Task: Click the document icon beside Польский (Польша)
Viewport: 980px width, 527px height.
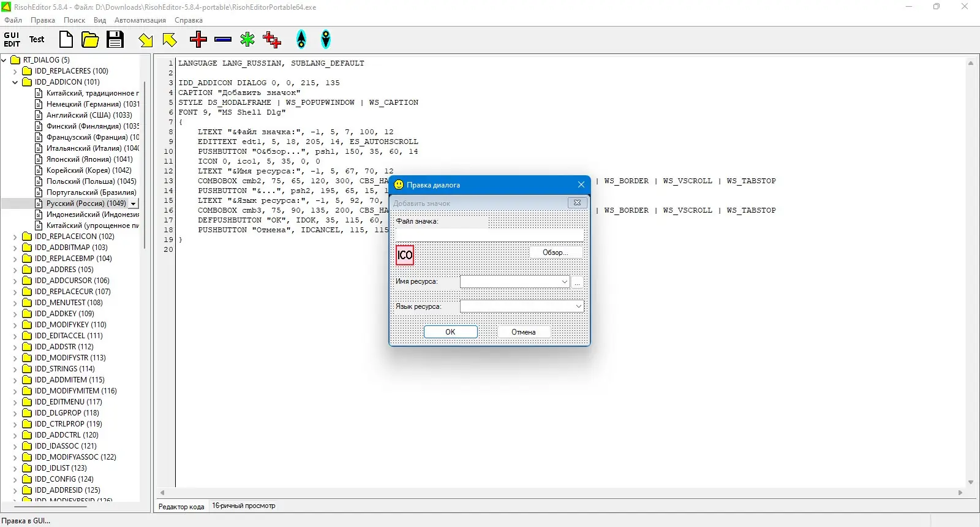Action: 39,181
